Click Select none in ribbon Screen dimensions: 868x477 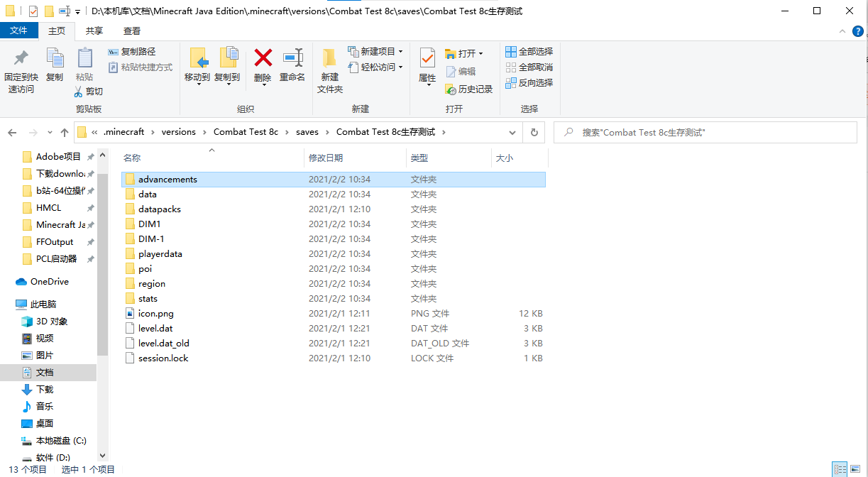point(529,67)
